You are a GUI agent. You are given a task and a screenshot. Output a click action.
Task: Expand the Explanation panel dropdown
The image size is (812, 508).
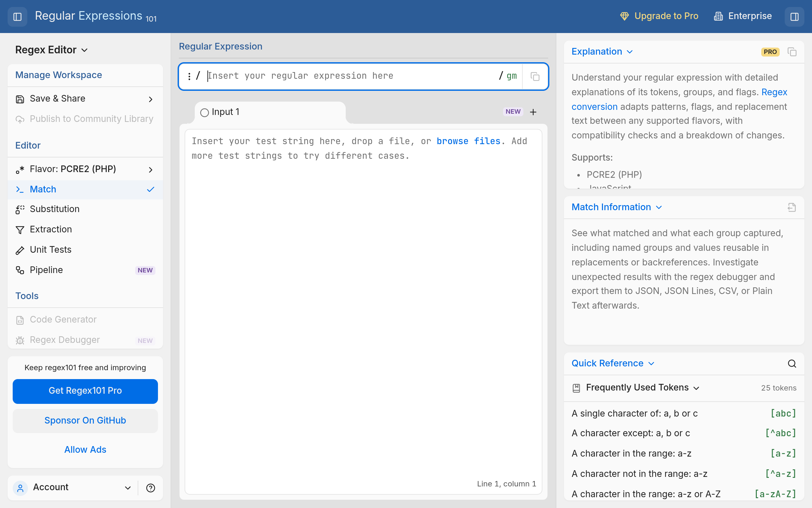(x=602, y=52)
